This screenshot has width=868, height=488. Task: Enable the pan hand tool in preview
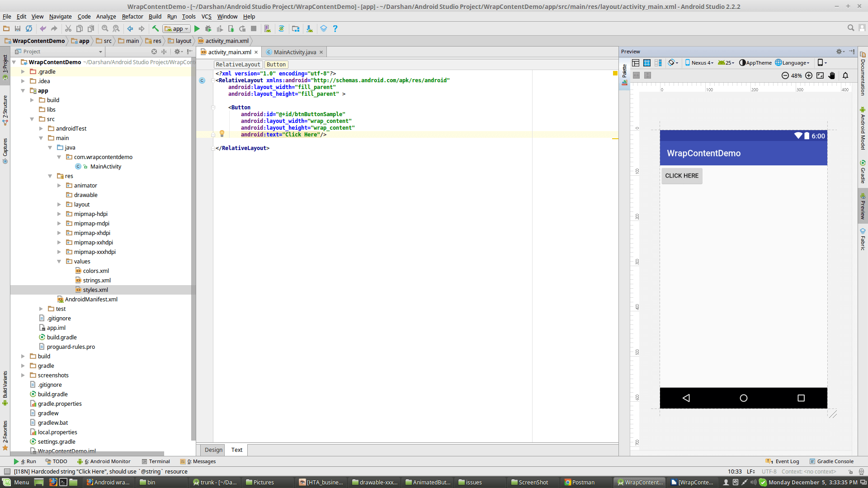coord(832,75)
